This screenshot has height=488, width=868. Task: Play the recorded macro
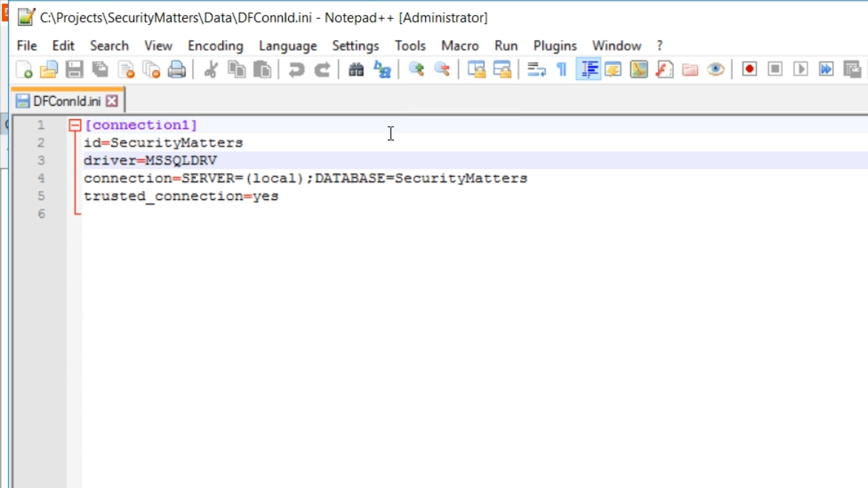pos(801,69)
